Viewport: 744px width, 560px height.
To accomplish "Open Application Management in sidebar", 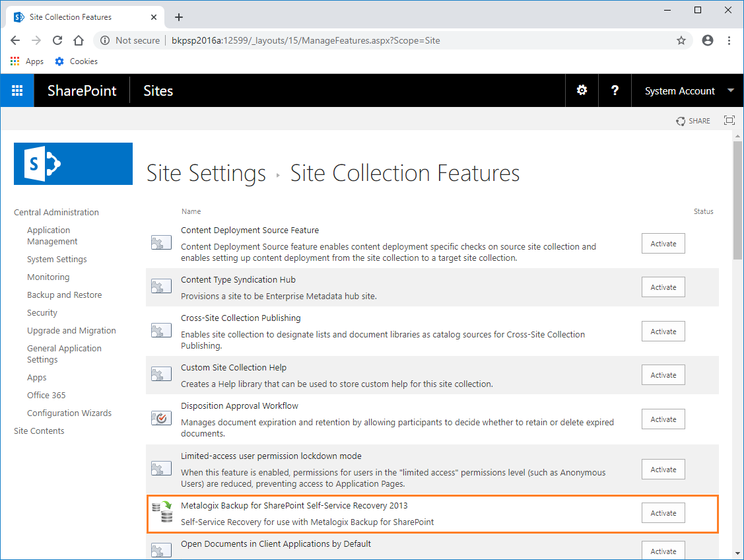I will pyautogui.click(x=52, y=235).
